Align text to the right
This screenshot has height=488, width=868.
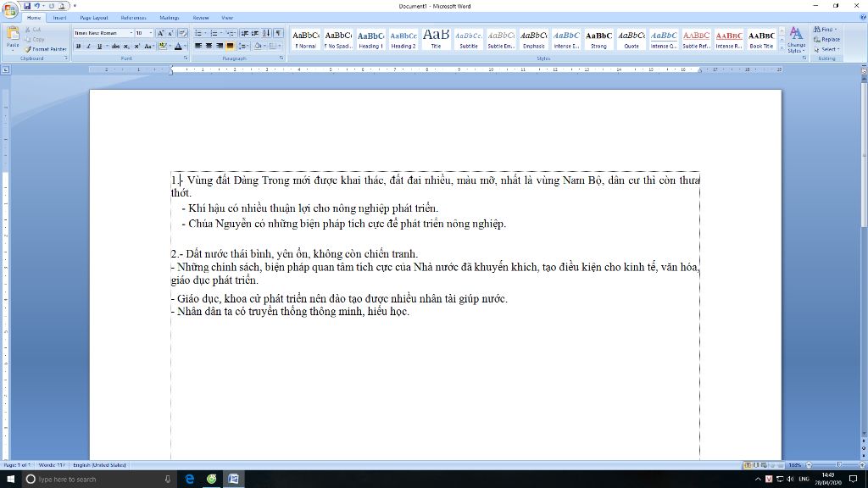tap(220, 46)
